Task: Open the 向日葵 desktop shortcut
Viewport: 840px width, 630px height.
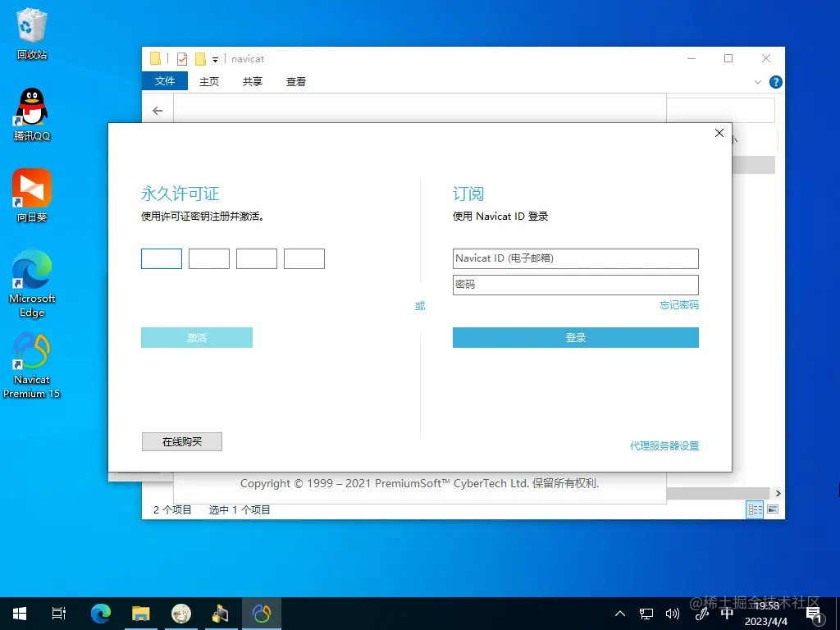Action: tap(32, 195)
